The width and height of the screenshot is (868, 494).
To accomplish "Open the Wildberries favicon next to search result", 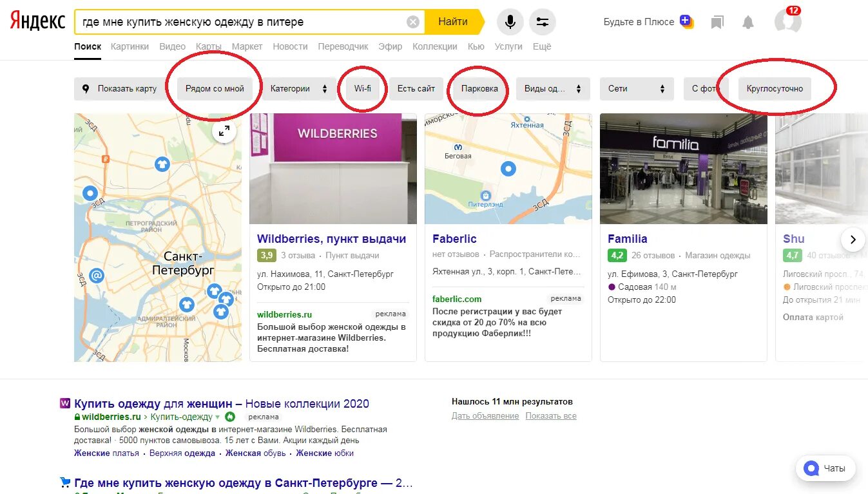I will (65, 403).
